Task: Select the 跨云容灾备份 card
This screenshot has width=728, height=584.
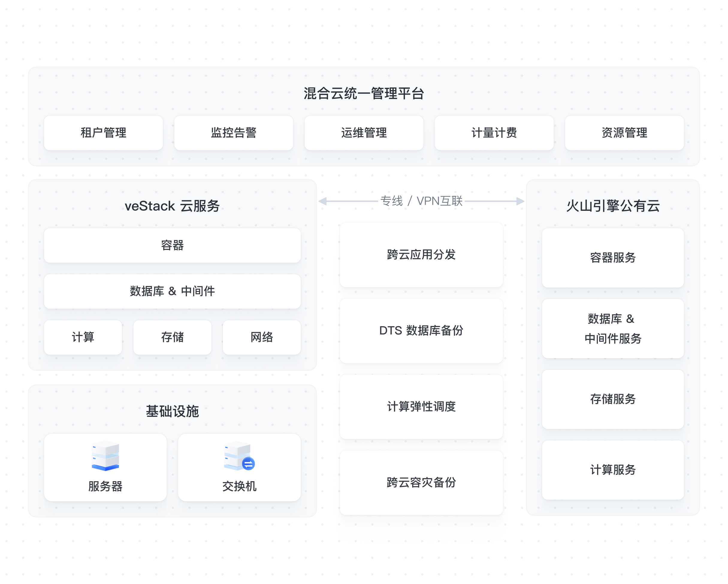Action: coord(422,482)
